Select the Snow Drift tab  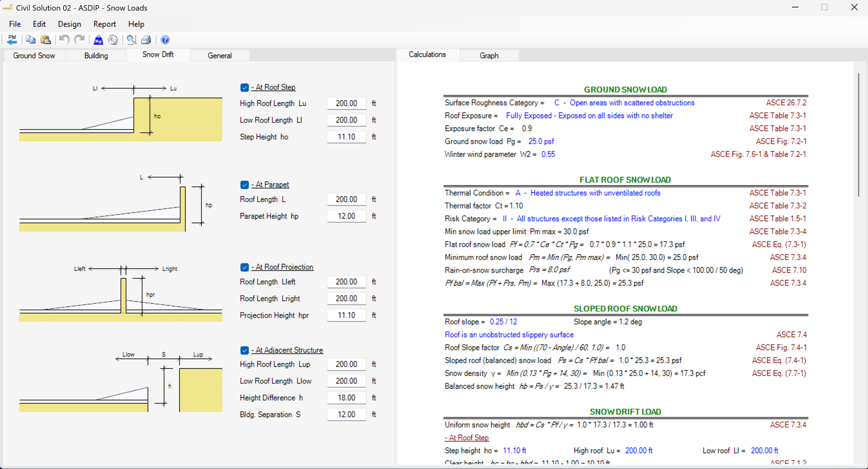point(158,55)
